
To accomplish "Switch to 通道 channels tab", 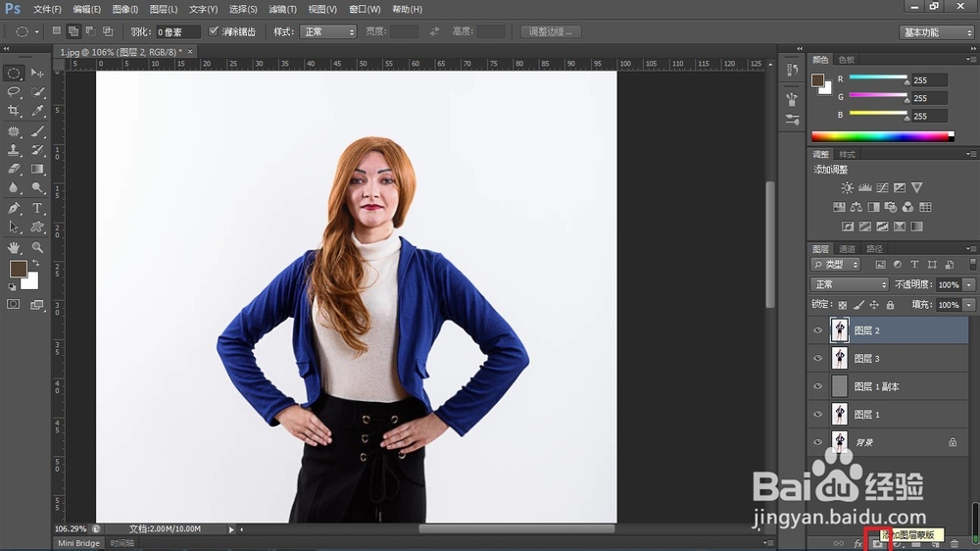I will (847, 249).
